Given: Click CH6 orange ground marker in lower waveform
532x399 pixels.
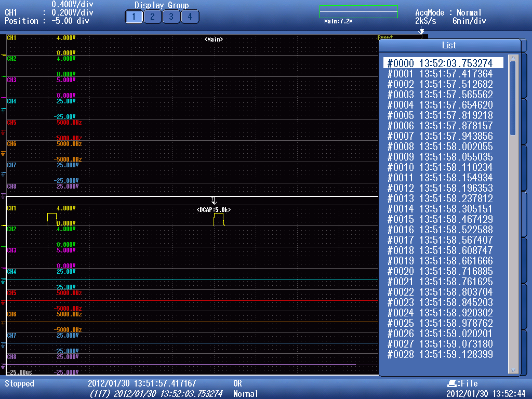Looking at the screenshot, I should click(x=3, y=323).
